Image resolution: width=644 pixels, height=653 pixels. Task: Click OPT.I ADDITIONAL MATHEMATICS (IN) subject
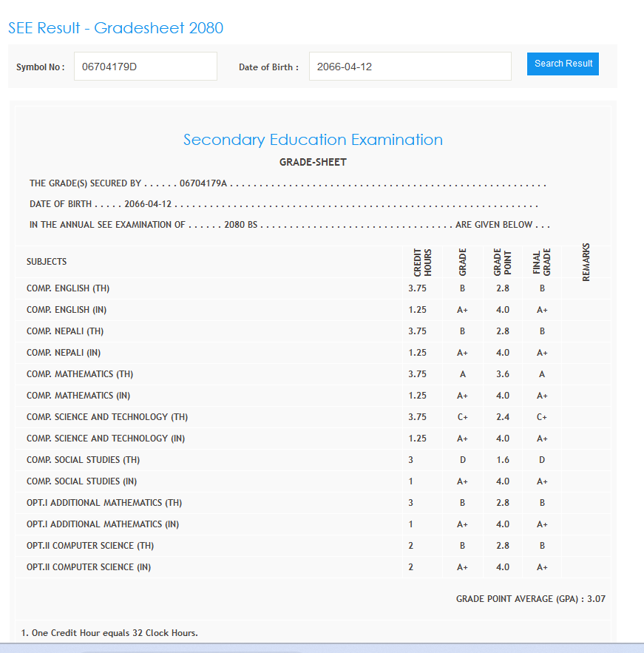point(103,524)
